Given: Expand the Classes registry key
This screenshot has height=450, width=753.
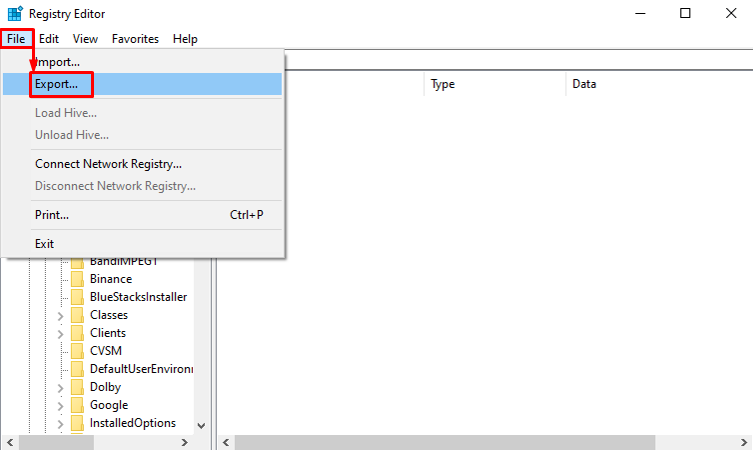Looking at the screenshot, I should pos(60,315).
